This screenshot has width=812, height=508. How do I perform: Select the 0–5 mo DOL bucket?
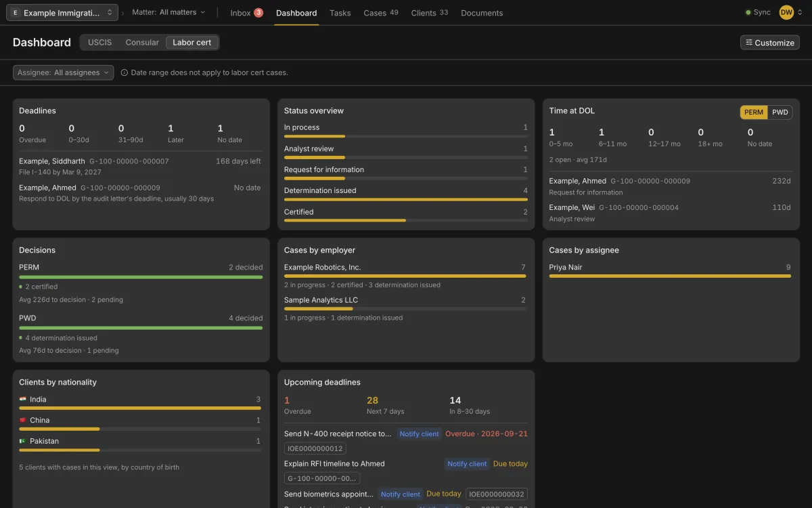point(562,137)
